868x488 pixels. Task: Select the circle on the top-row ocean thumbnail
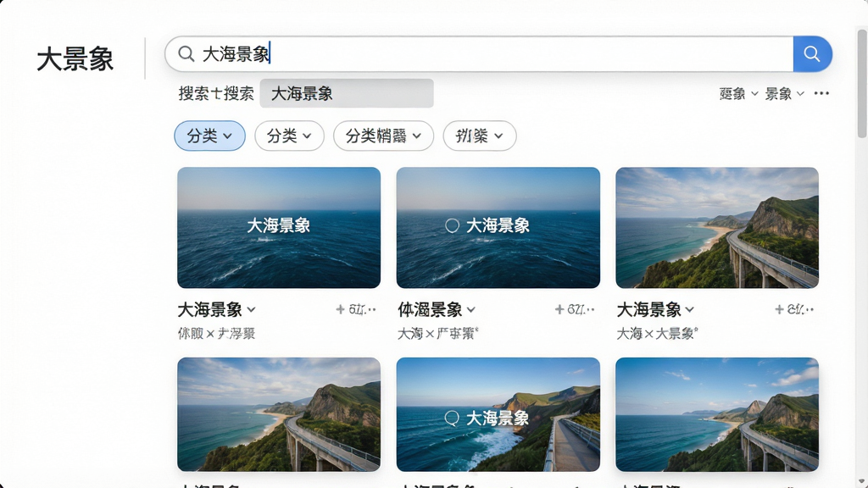[x=453, y=225]
